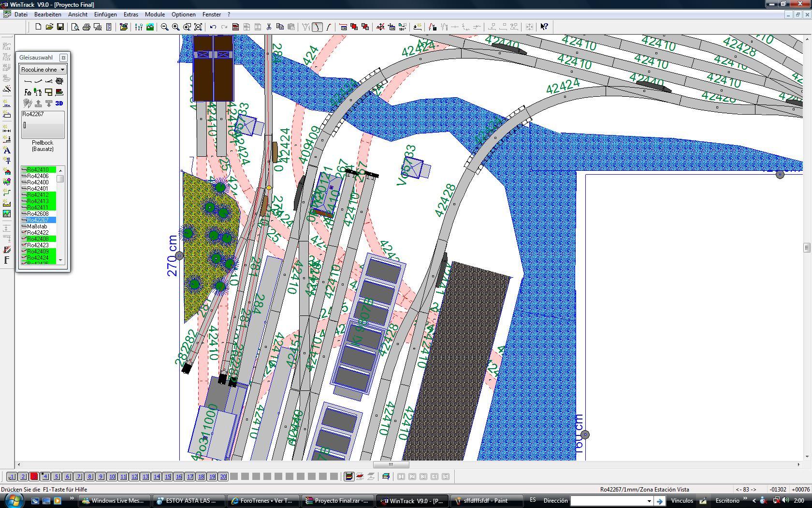This screenshot has height=508, width=812.
Task: Expand the Escritorio toolbar chevron in the taskbar
Action: (x=745, y=499)
